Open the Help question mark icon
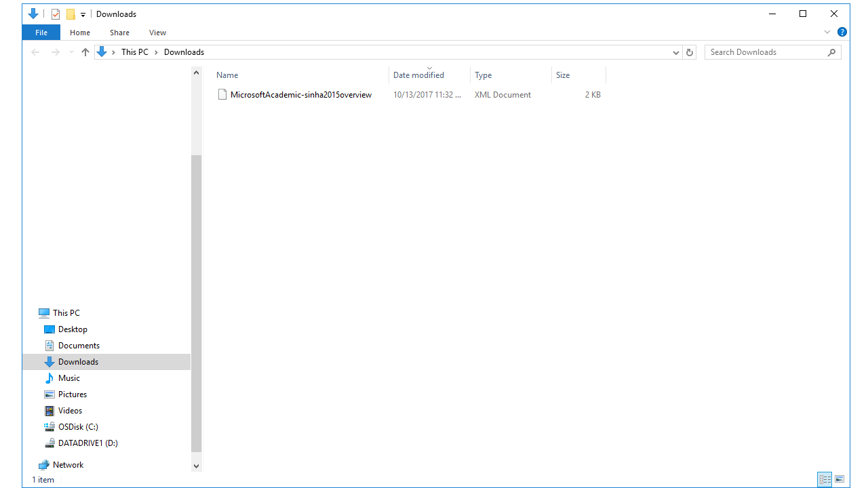The height and width of the screenshot is (488, 868). 842,32
